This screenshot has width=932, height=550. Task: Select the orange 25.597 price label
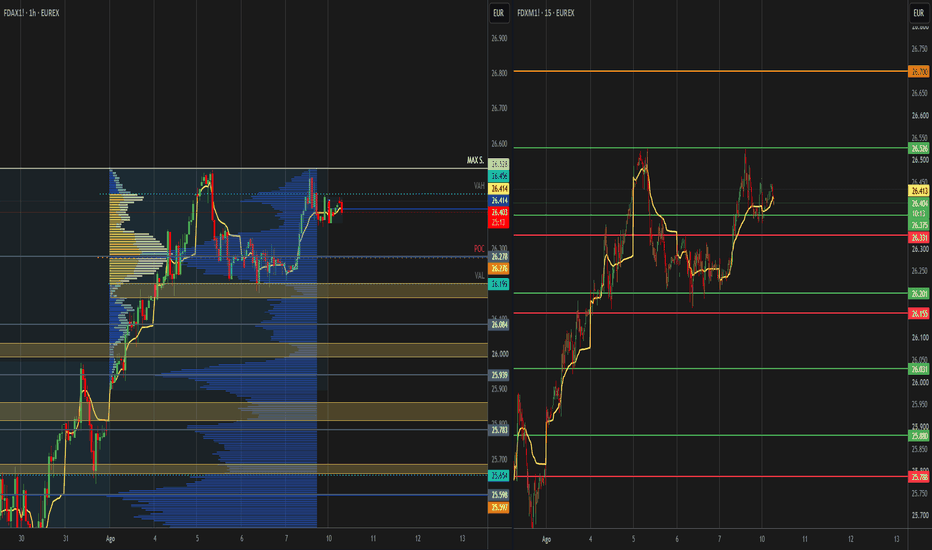tap(499, 507)
